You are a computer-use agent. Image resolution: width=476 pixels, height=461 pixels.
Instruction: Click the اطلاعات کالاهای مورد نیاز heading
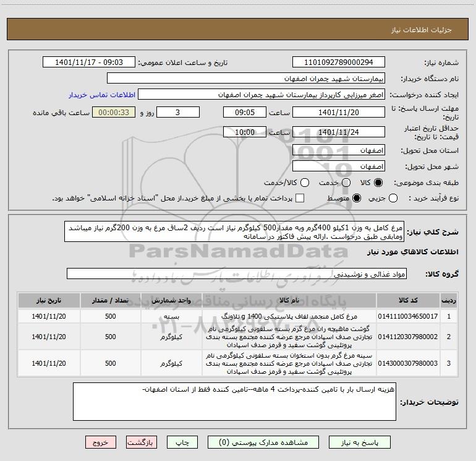tap(413, 252)
